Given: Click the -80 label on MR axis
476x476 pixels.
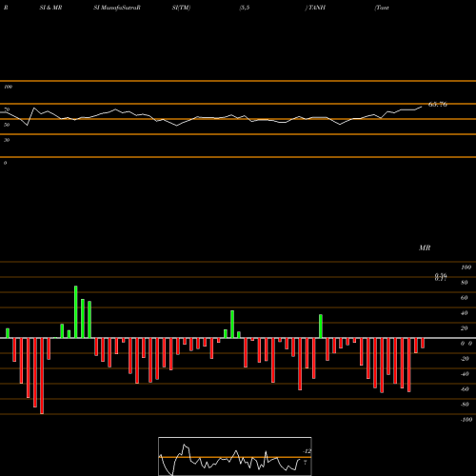Looking at the screenshot, I should (x=465, y=405).
